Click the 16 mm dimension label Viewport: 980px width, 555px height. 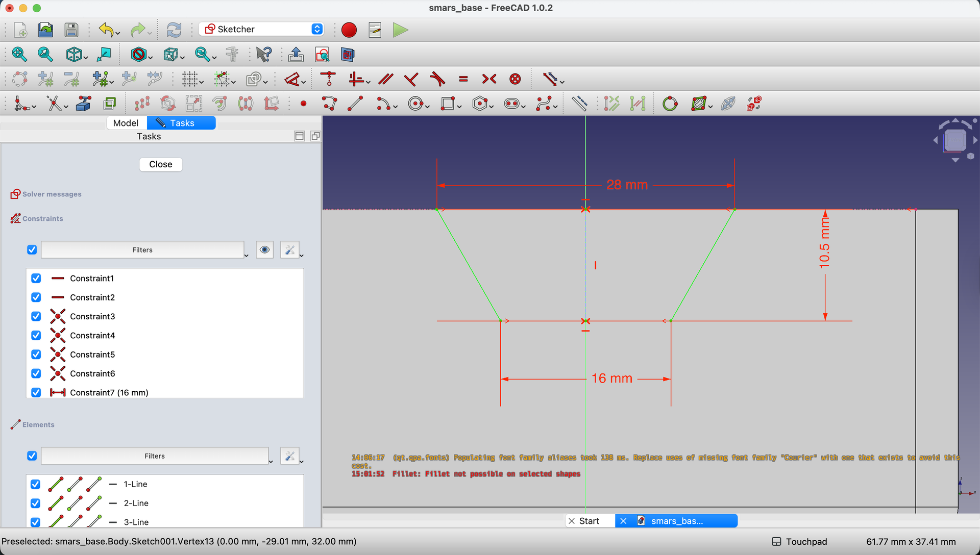click(x=611, y=378)
